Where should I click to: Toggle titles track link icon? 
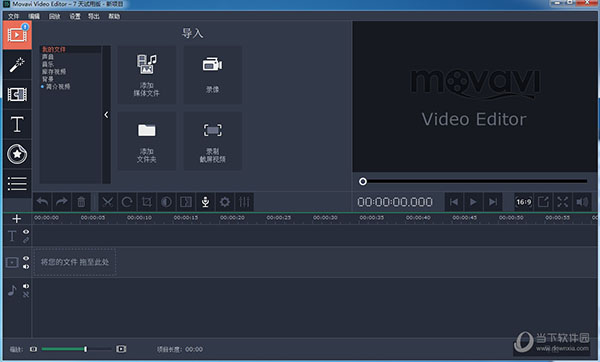(x=26, y=240)
